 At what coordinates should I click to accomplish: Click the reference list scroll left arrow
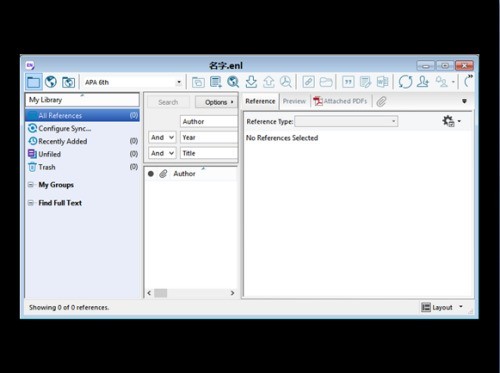(149, 293)
